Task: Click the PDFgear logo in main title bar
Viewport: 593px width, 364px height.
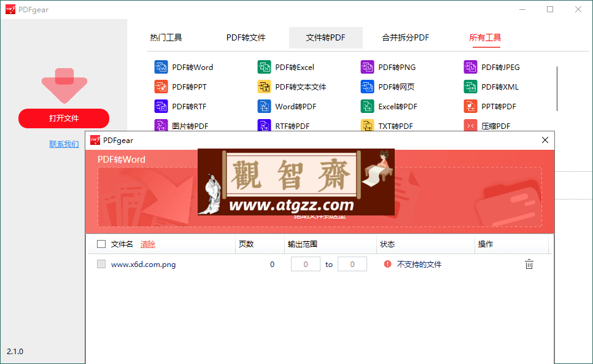Action: point(10,9)
